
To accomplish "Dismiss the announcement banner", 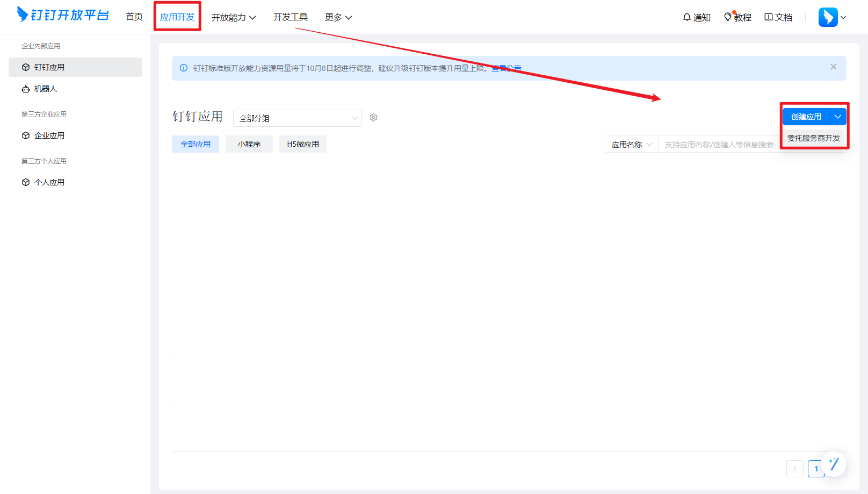I will pos(834,67).
